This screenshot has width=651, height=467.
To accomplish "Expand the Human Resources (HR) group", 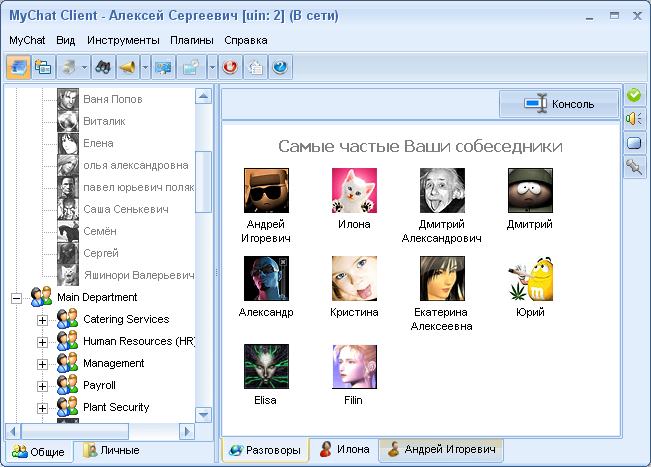I will tap(42, 342).
